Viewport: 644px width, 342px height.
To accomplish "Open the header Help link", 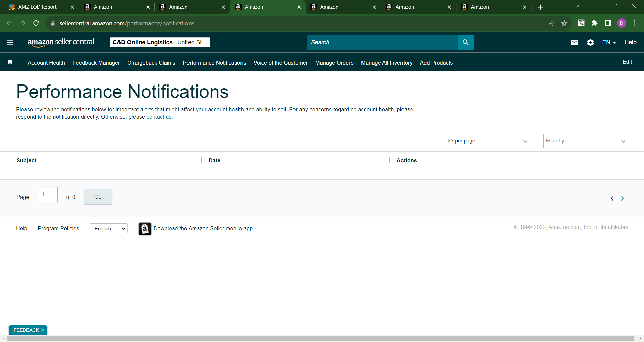I will pyautogui.click(x=630, y=42).
